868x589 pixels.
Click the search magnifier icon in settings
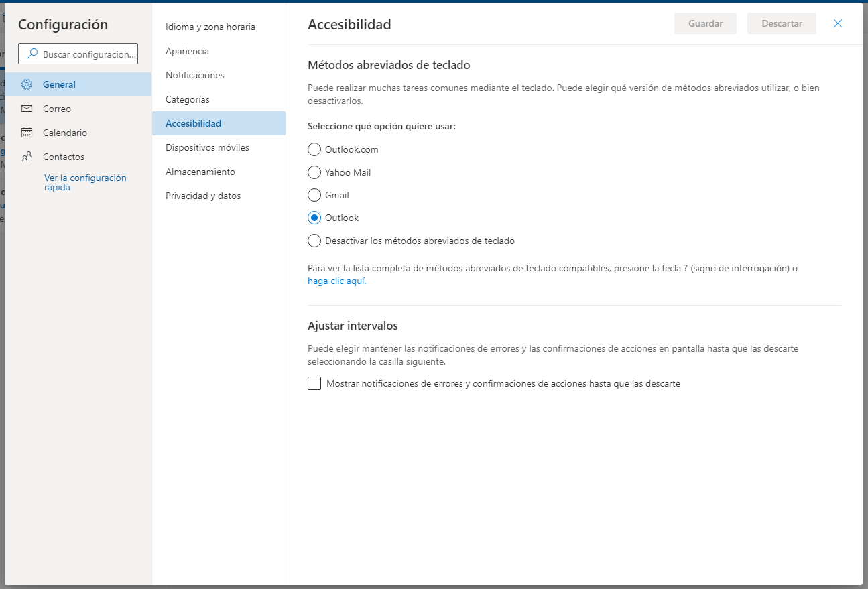(x=32, y=54)
